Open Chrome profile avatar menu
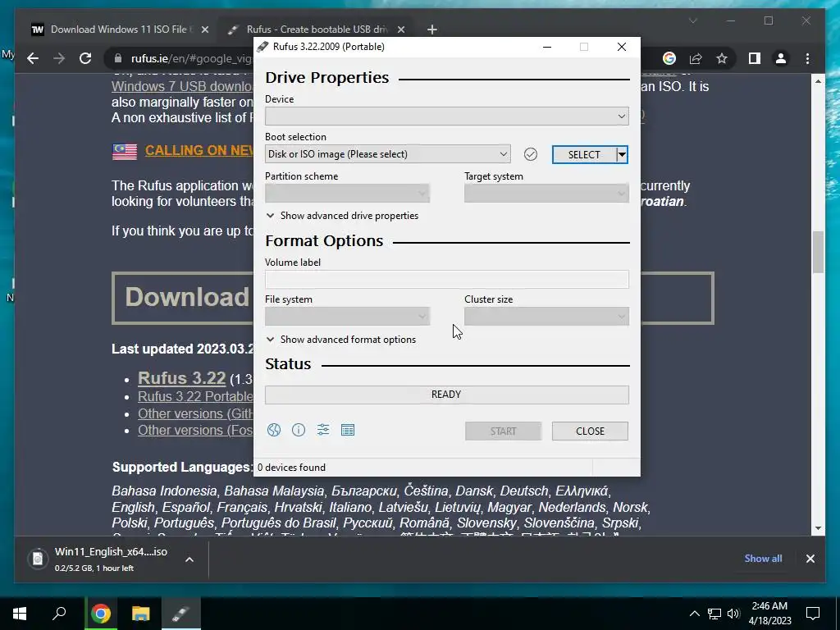840x630 pixels. (x=781, y=58)
